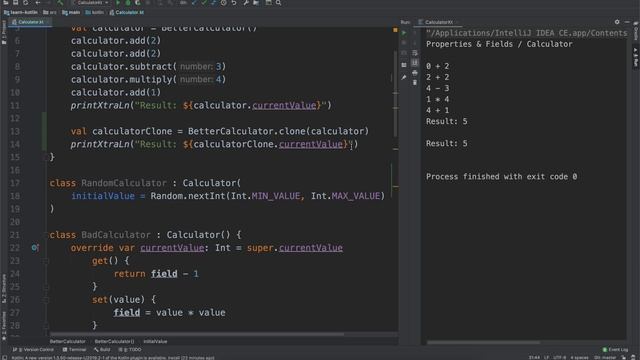This screenshot has width=640, height=360.
Task: Click the Run console horizontal scrollbar
Action: tap(484, 342)
